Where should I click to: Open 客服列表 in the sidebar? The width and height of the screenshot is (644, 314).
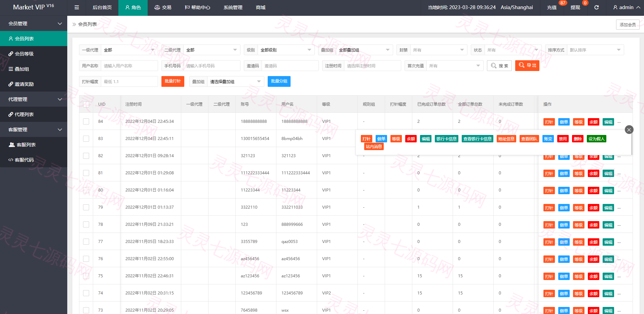[x=34, y=145]
